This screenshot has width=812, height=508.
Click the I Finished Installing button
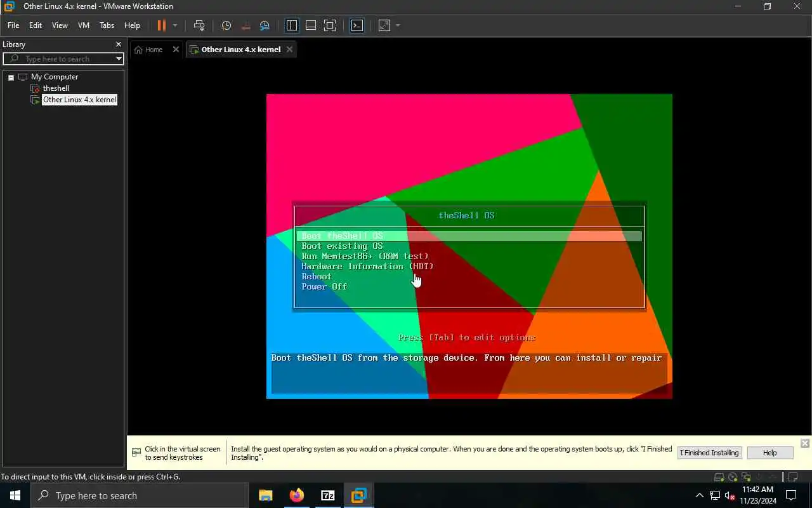[x=709, y=453]
